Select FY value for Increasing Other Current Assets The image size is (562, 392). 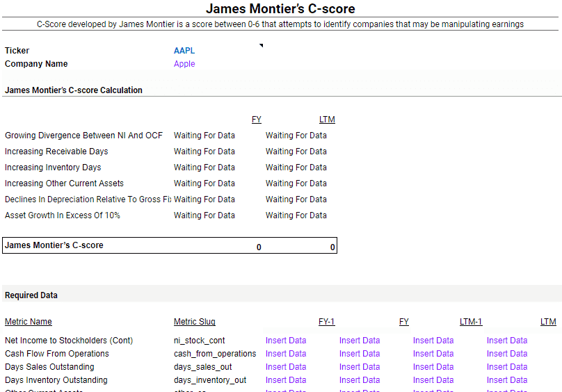pyautogui.click(x=204, y=183)
